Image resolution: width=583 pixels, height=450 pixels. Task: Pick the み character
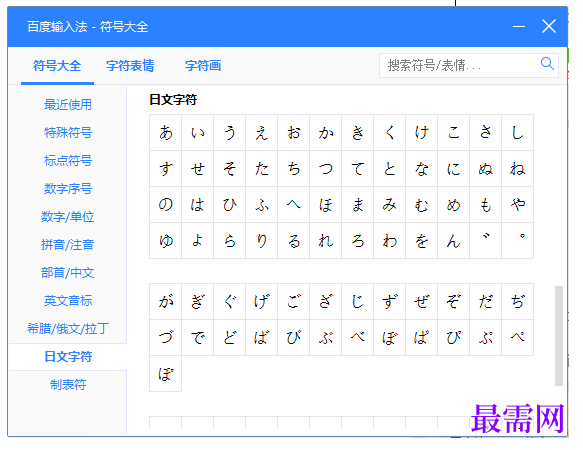(389, 205)
